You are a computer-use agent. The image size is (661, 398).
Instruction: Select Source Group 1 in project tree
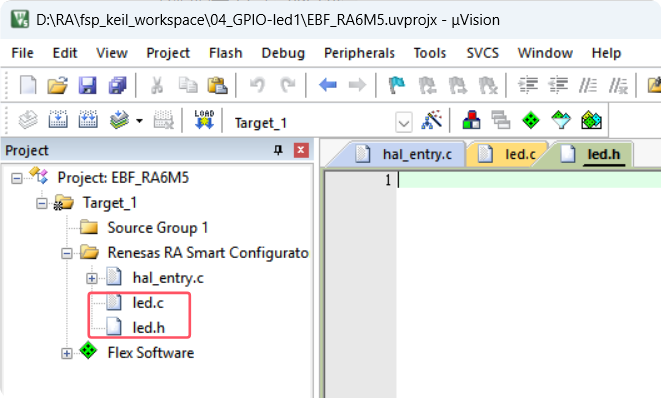pos(158,228)
